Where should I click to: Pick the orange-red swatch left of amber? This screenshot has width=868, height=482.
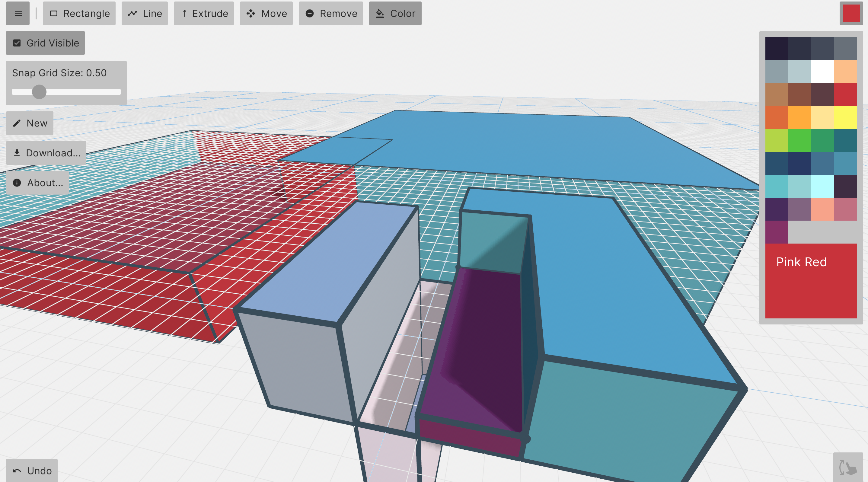click(777, 117)
